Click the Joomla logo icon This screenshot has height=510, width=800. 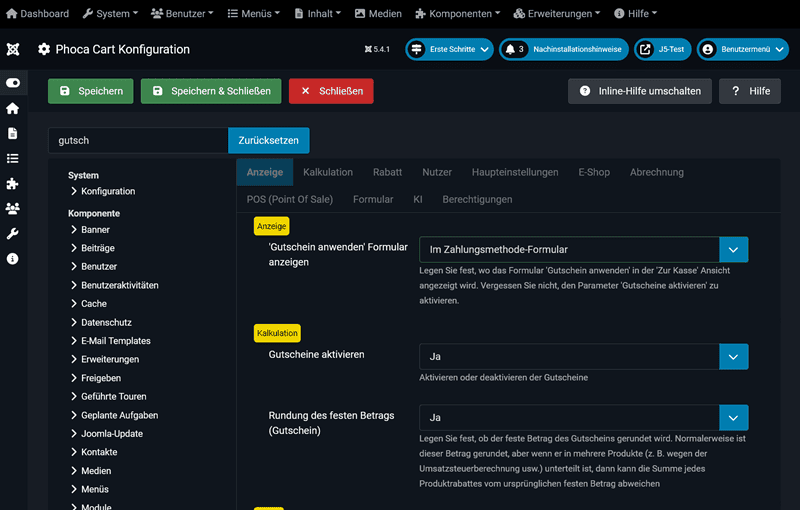point(12,49)
